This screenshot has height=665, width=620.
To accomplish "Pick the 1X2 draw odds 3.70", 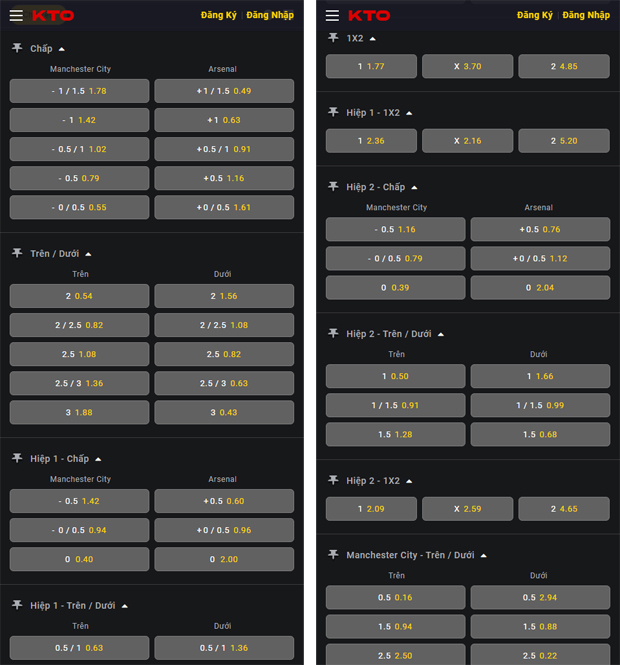I will pos(467,66).
